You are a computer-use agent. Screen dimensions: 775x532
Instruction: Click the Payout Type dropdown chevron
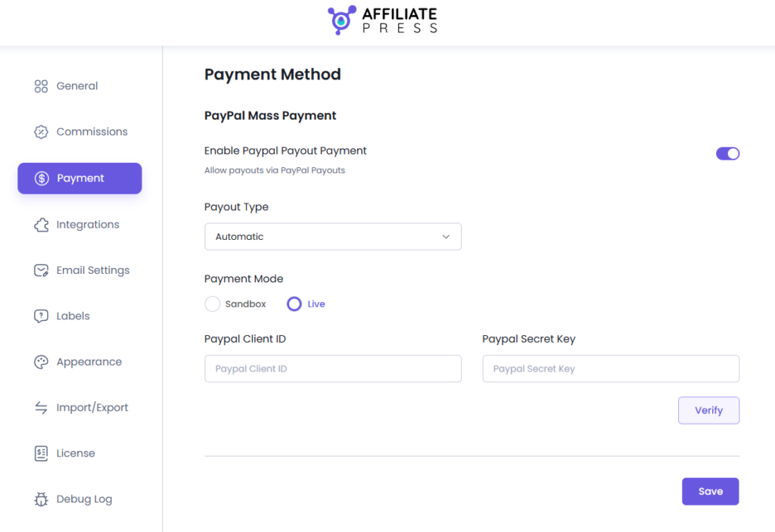(x=446, y=237)
